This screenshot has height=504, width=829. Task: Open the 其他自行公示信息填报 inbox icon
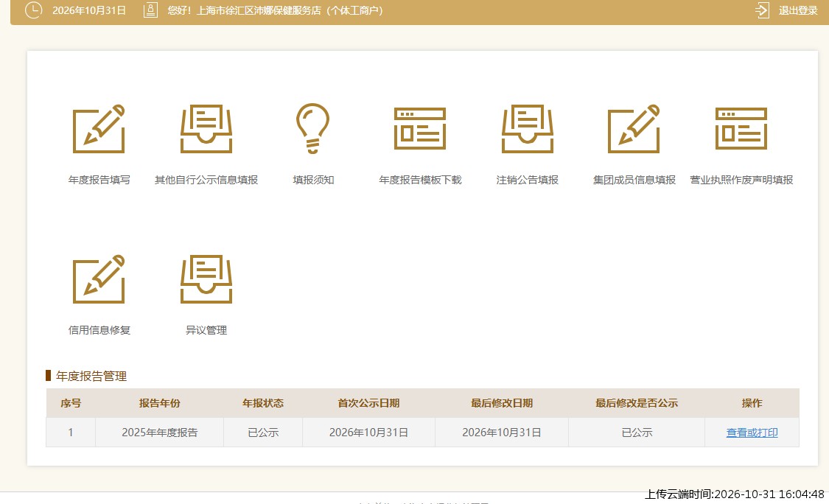(206, 128)
